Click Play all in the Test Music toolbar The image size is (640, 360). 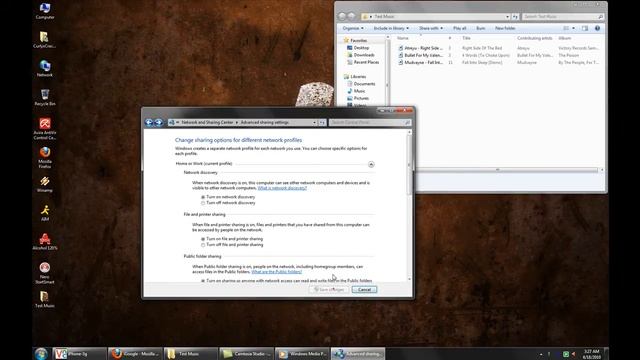[x=460, y=28]
